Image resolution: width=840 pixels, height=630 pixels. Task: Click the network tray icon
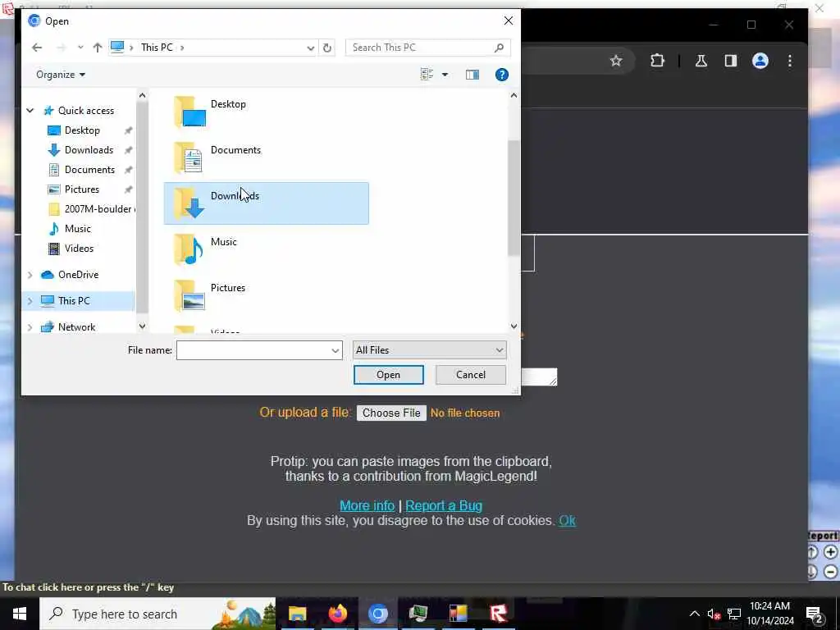(x=734, y=614)
